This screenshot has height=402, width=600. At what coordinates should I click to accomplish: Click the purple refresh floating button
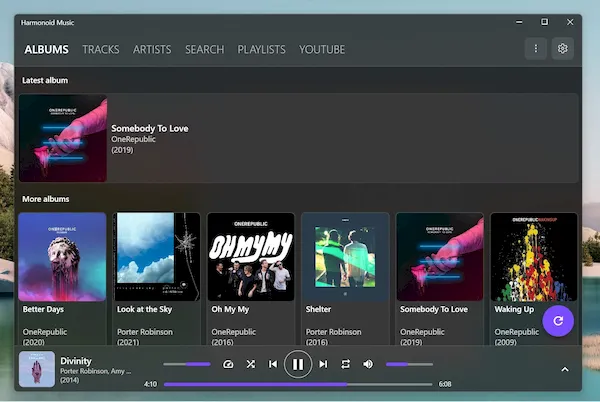[x=558, y=321]
